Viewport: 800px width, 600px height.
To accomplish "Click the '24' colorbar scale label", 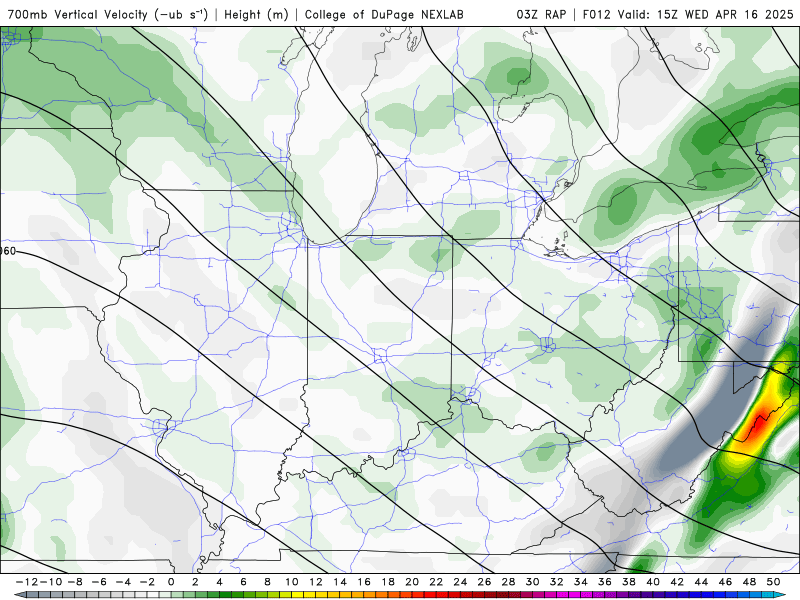I will 460,582.
